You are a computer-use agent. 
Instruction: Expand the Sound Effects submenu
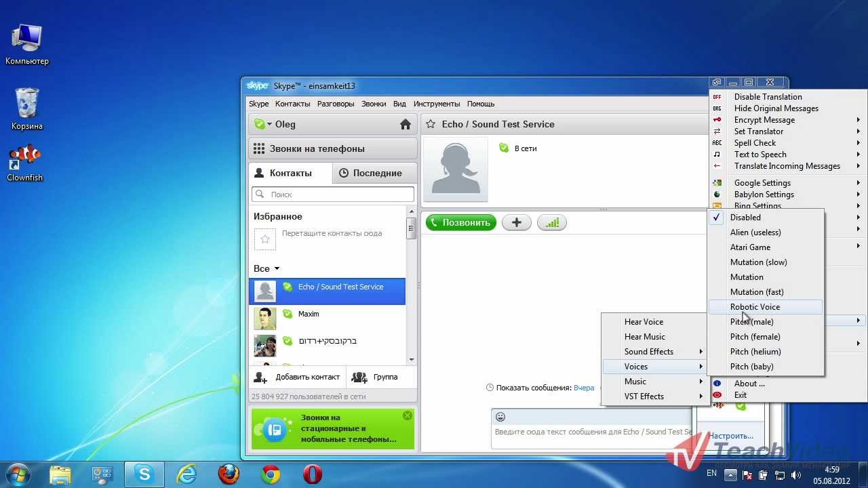[x=654, y=352]
